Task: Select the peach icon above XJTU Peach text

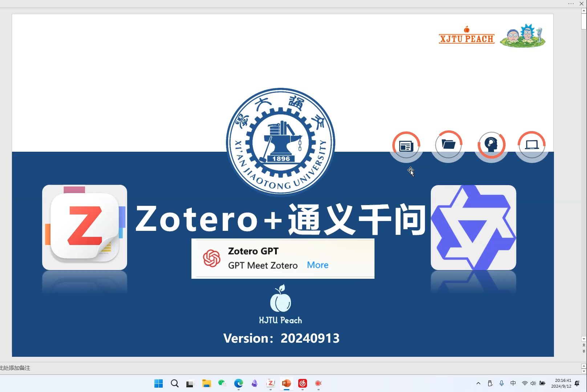Action: coord(280,298)
